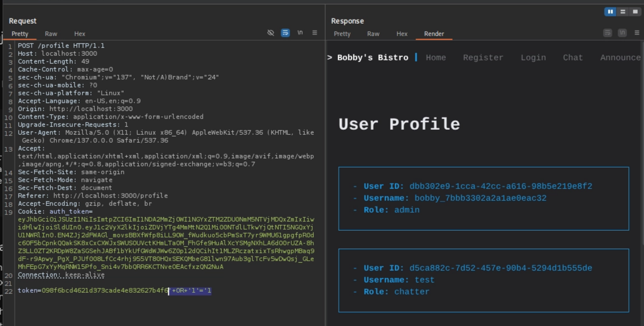Select side-by-side split layout icon
This screenshot has width=644, height=326.
pyautogui.click(x=610, y=11)
